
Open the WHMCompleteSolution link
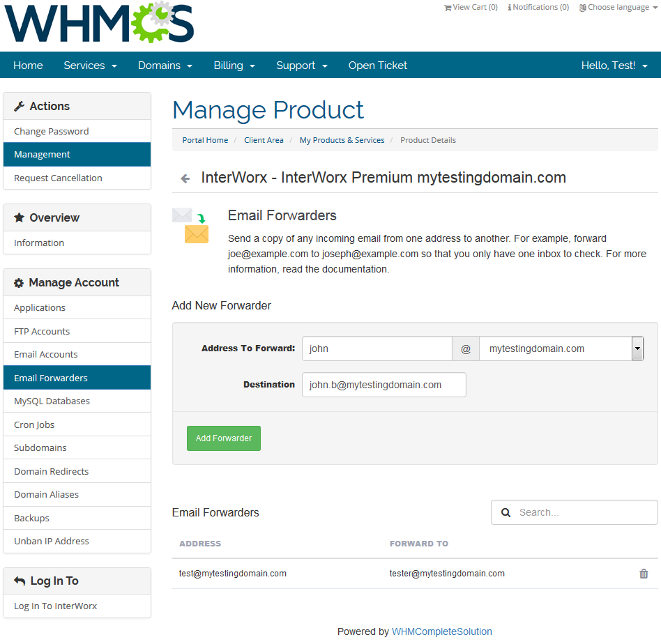point(442,631)
